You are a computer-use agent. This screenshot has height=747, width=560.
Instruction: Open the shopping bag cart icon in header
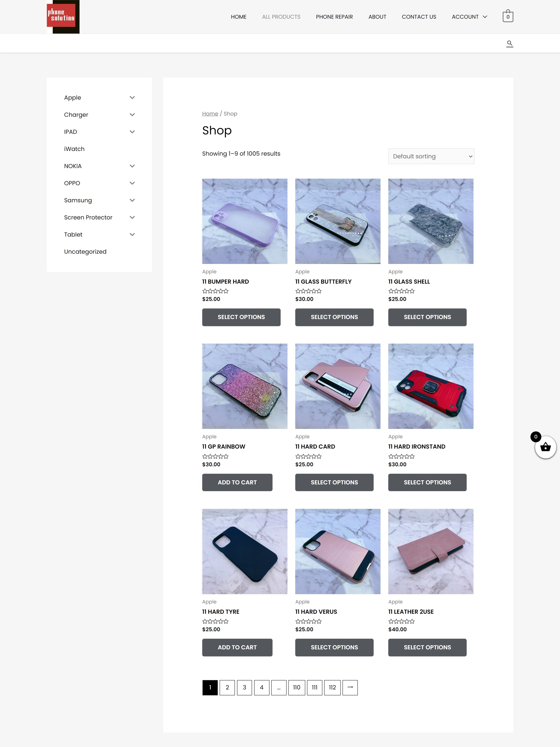click(508, 16)
